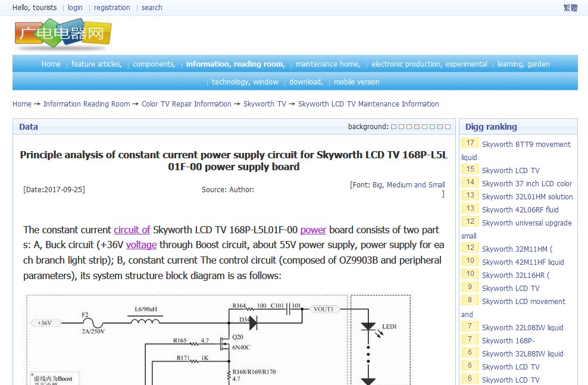Choose the light yellow background swatch
The width and height of the screenshot is (588, 385).
[401, 127]
